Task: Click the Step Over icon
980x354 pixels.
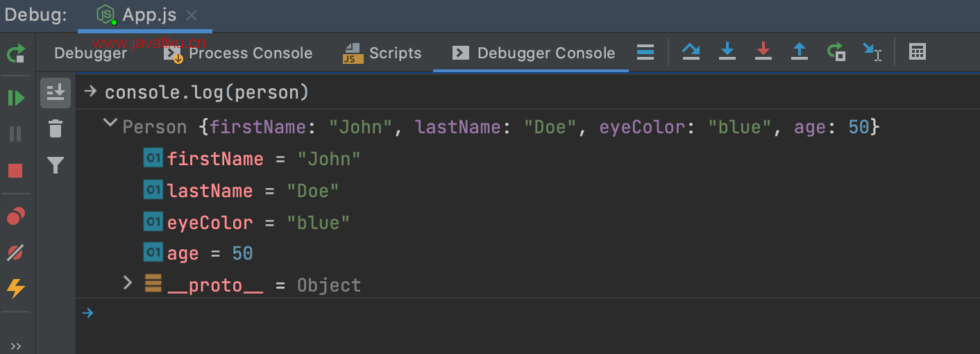Action: coord(691,51)
